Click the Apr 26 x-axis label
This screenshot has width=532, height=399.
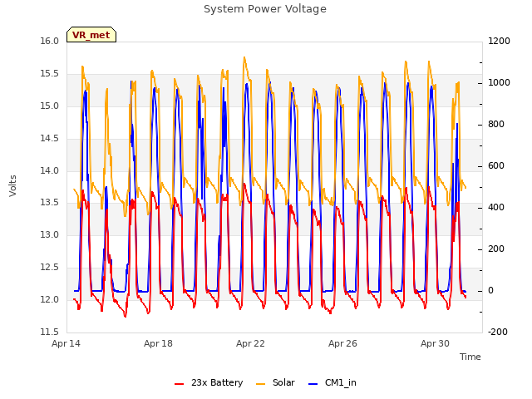pos(342,343)
